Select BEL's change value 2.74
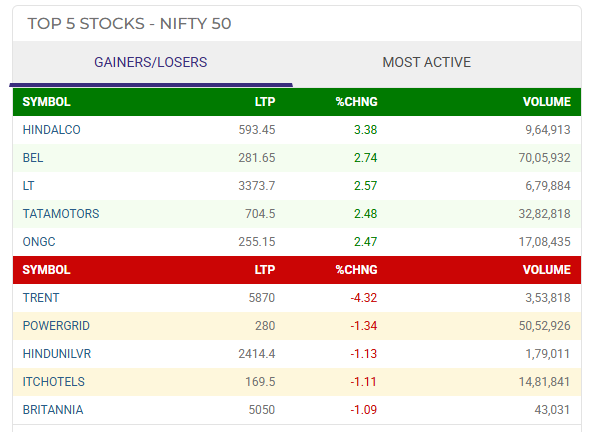The width and height of the screenshot is (589, 432). (365, 158)
